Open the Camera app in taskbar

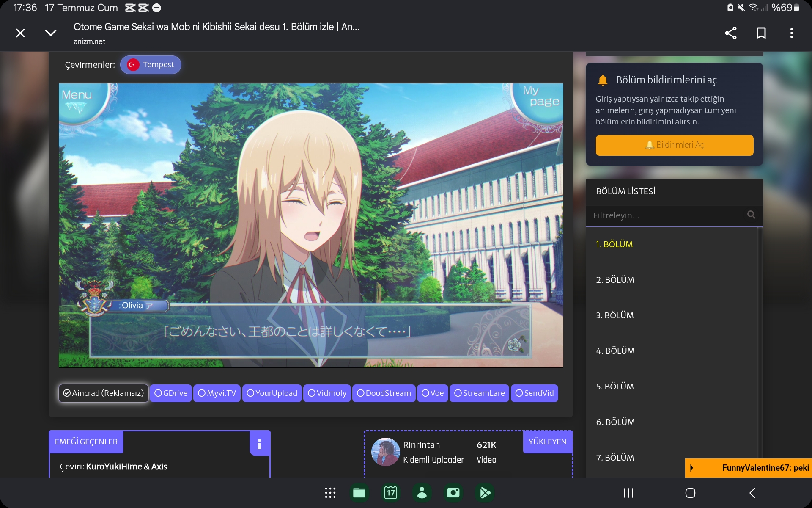(453, 493)
